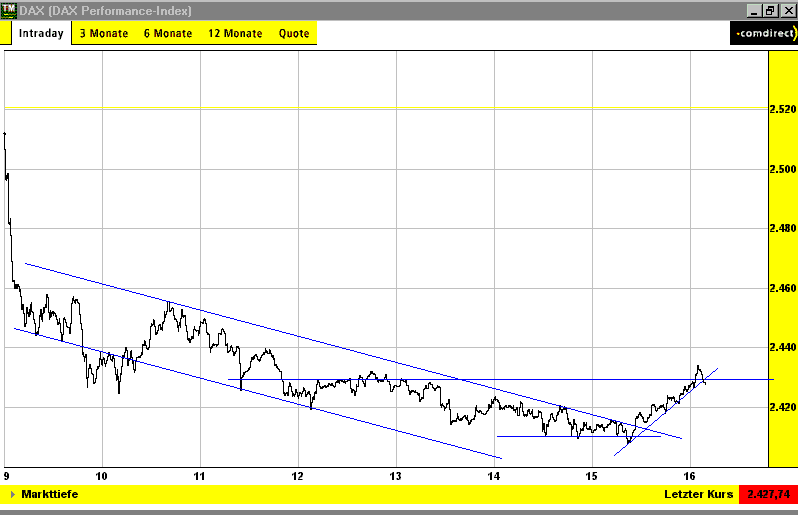Open the 6 Monate chart tab

[x=168, y=34]
